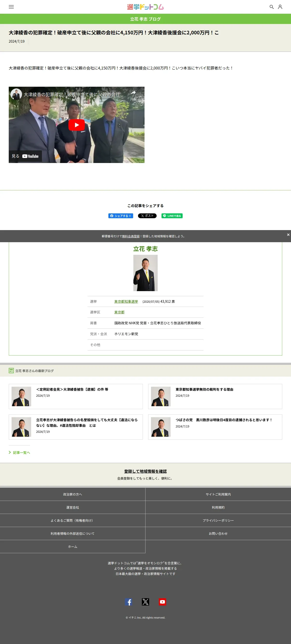Click thumbnail of 違法性阻却事由 blog post
The image size is (291, 644).
tap(21, 427)
